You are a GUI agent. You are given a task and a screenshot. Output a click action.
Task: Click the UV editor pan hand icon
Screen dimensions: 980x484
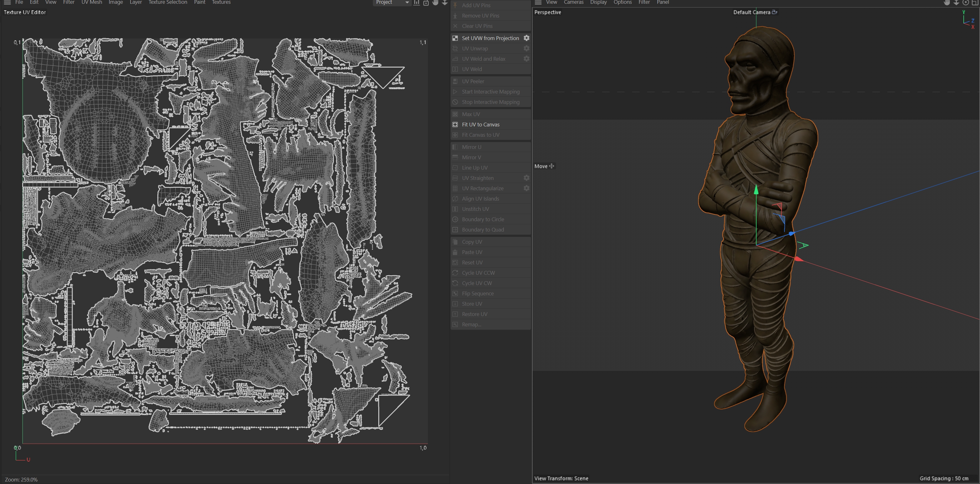435,2
